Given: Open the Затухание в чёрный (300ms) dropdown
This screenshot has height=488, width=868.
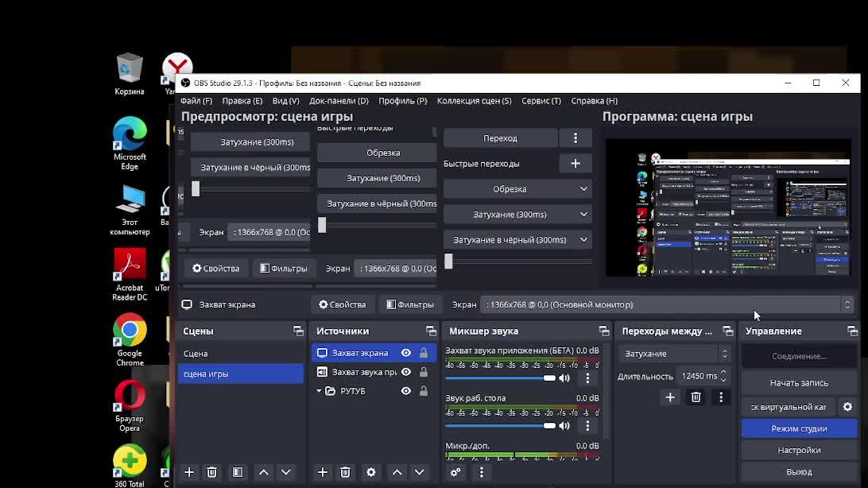Looking at the screenshot, I should click(517, 240).
